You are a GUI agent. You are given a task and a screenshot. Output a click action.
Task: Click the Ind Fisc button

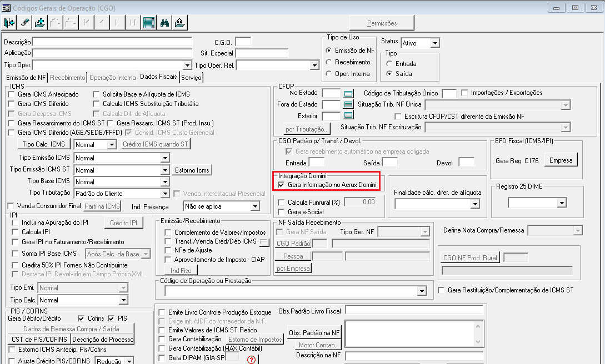(x=181, y=271)
